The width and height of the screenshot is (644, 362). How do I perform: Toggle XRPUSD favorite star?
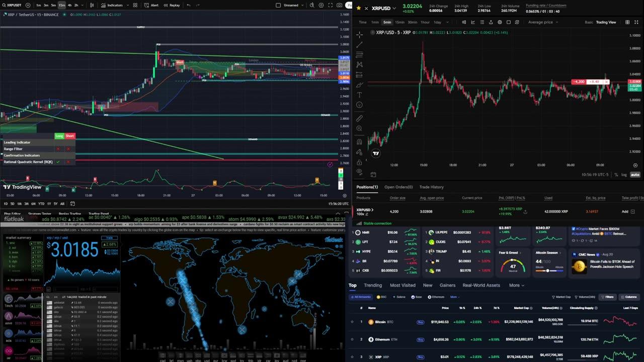click(359, 9)
